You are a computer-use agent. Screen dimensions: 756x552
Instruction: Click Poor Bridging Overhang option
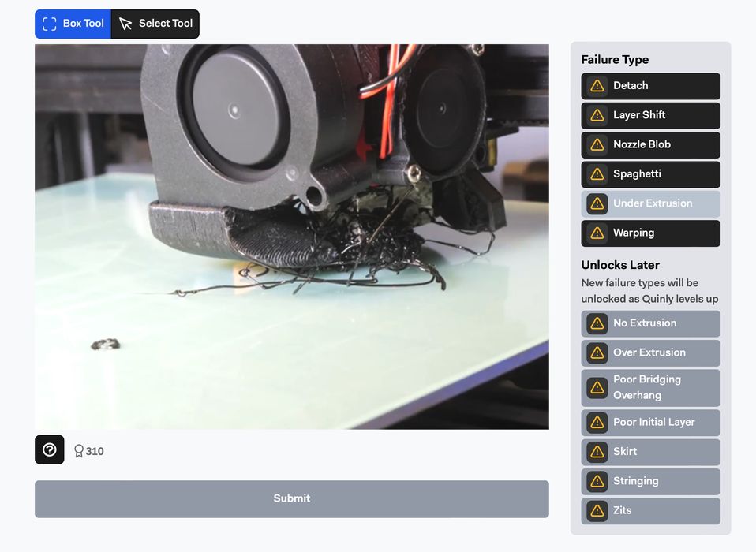click(650, 387)
